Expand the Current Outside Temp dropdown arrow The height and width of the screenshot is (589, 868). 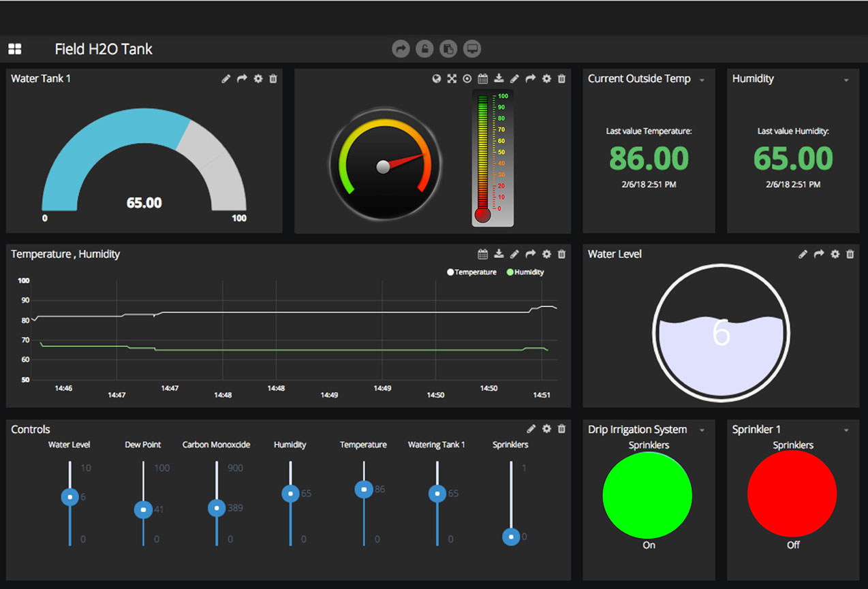(702, 80)
